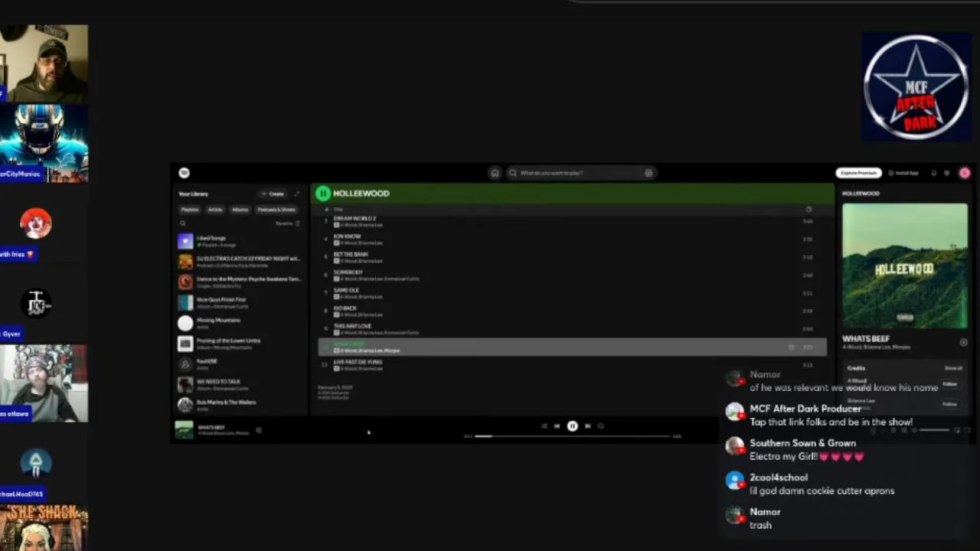Open Bob Marley & The Wailers artist
Screen dimensions: 980x551
(x=241, y=406)
